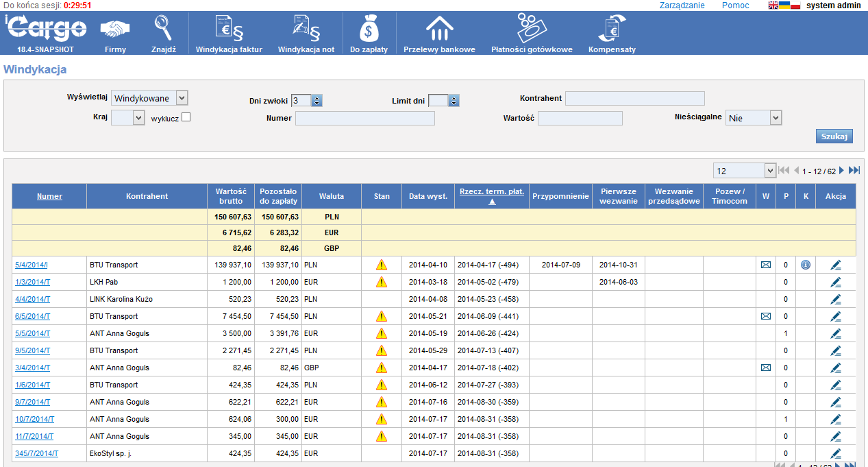This screenshot has width=868, height=467.
Task: Click the Kontrahent filter input field
Action: point(634,98)
